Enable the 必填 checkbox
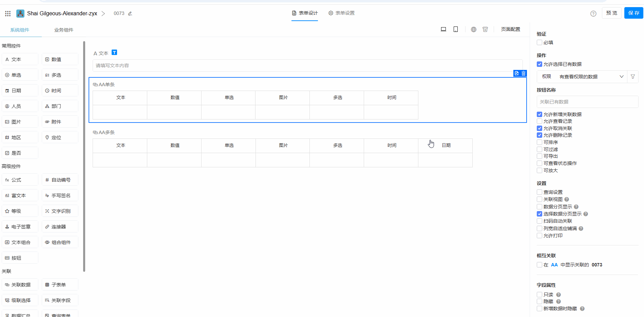 click(x=539, y=42)
